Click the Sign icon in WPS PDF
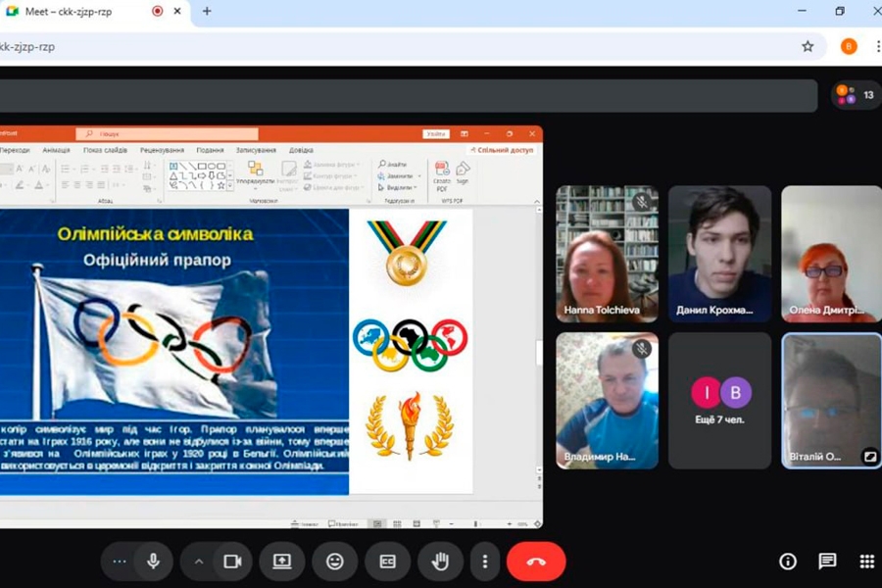882x588 pixels. (x=463, y=172)
